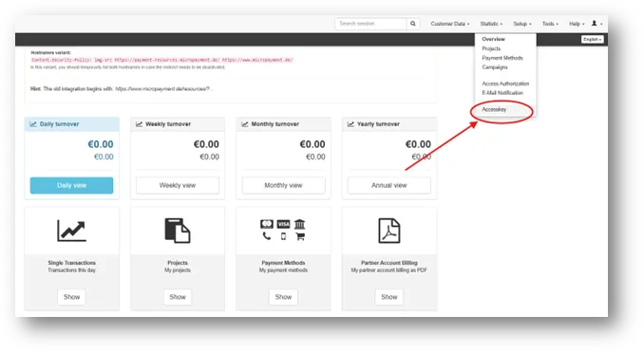Expand the Help dropdown menu
Screen dimensions: 644x353
click(x=577, y=24)
